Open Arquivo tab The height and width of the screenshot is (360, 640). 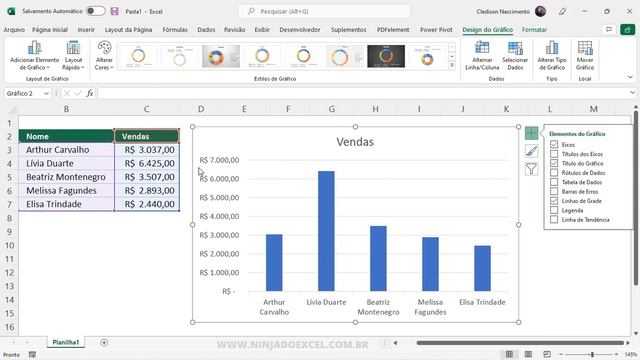pos(14,30)
